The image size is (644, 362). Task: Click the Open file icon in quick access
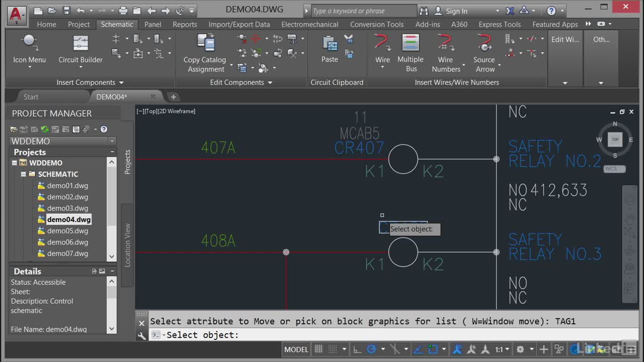click(x=52, y=11)
